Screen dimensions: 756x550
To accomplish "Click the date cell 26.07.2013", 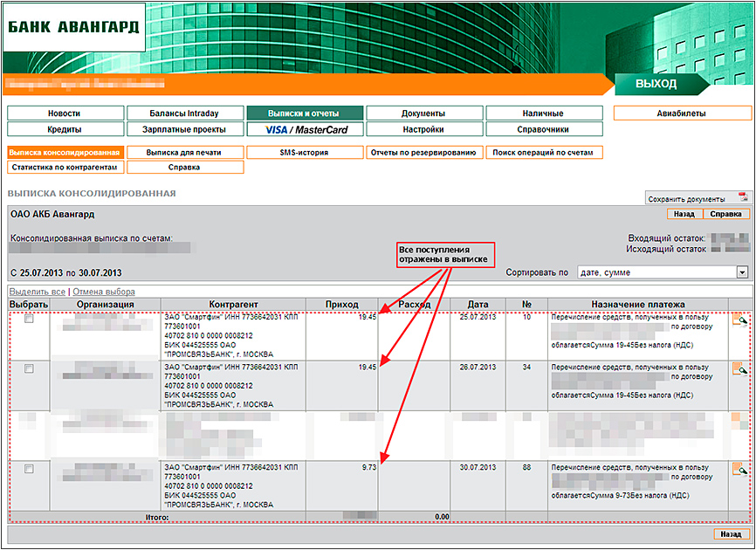I will click(x=478, y=368).
